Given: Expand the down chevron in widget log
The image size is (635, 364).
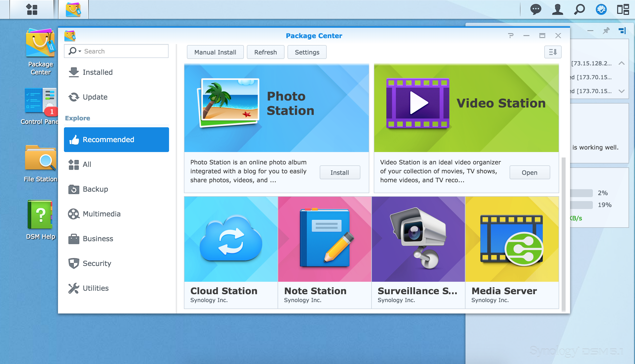Looking at the screenshot, I should 621,91.
